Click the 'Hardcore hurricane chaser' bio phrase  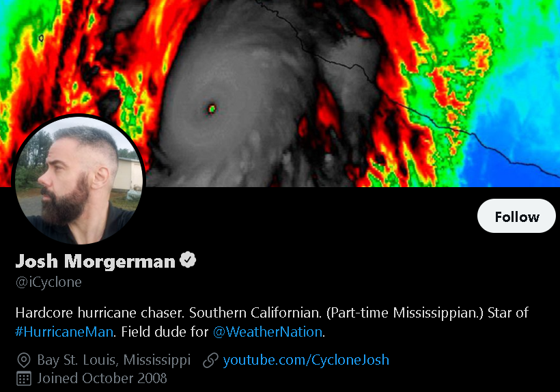(x=100, y=313)
